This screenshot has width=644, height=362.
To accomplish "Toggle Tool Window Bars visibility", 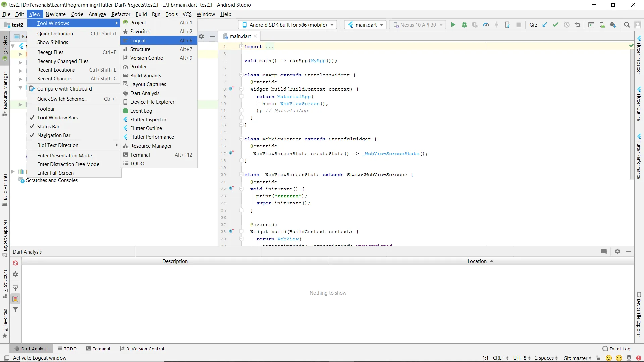I will (x=57, y=118).
